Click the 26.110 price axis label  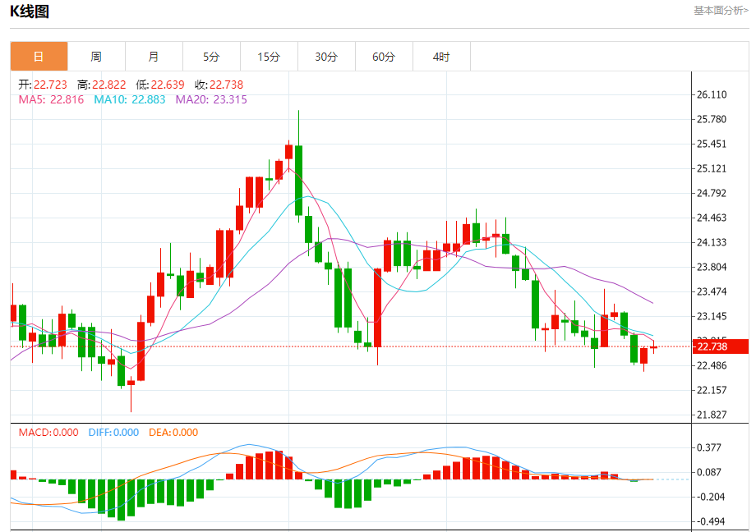point(712,94)
